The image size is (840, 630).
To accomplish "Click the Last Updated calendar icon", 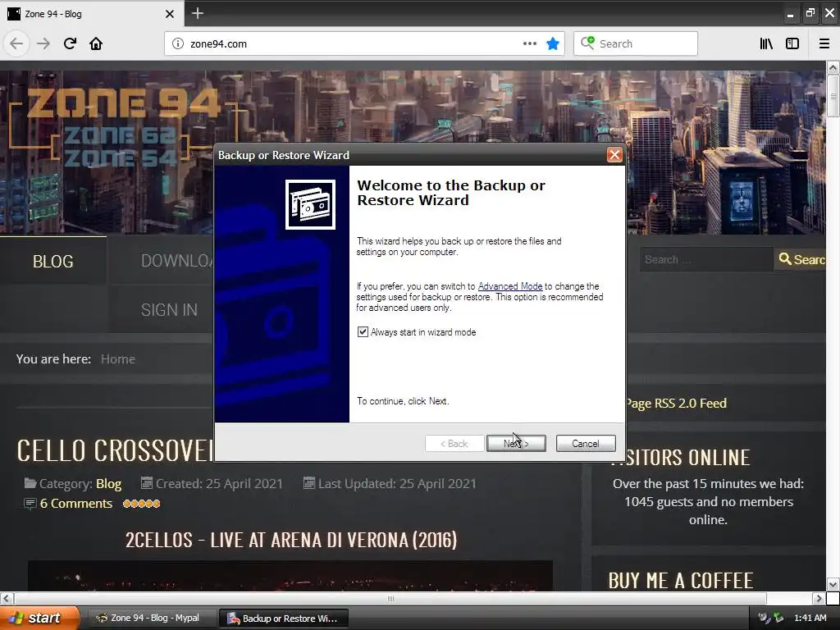I will point(309,483).
